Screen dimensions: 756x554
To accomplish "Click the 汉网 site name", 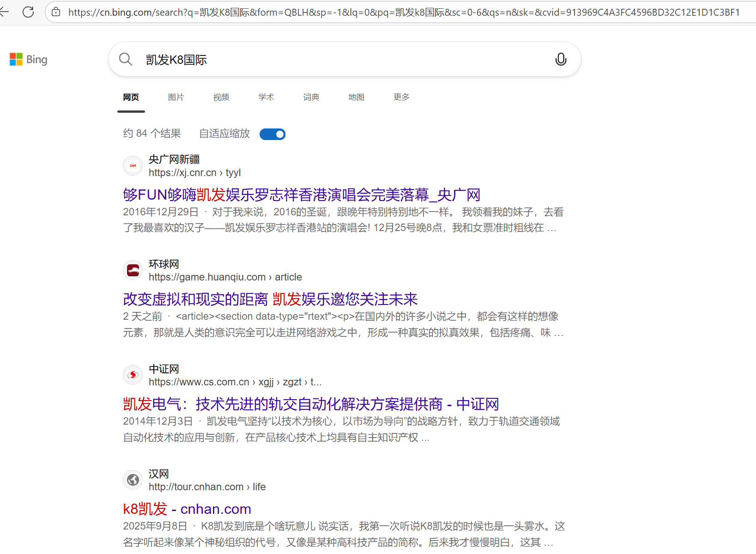I will (x=159, y=474).
